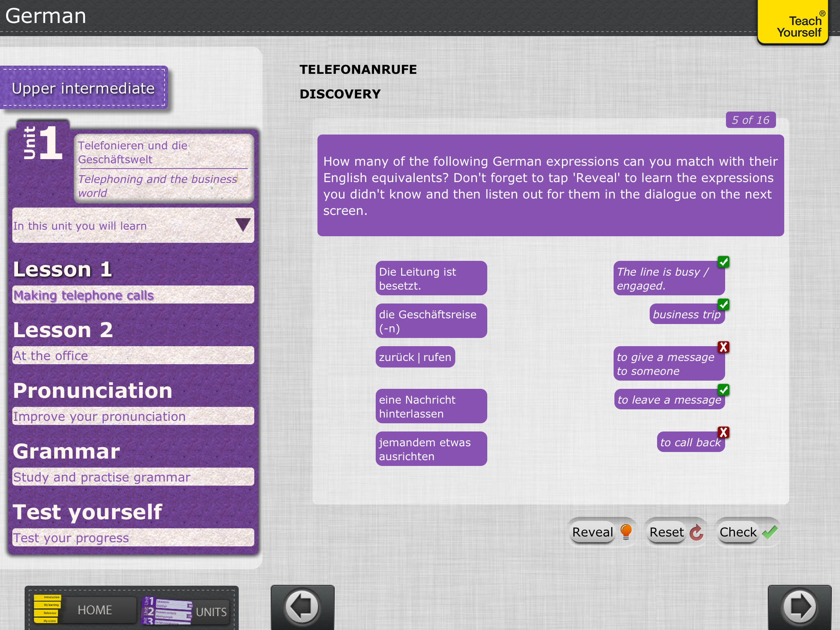
Task: Select the 'zurück | rufen' expression tile
Action: pos(415,357)
